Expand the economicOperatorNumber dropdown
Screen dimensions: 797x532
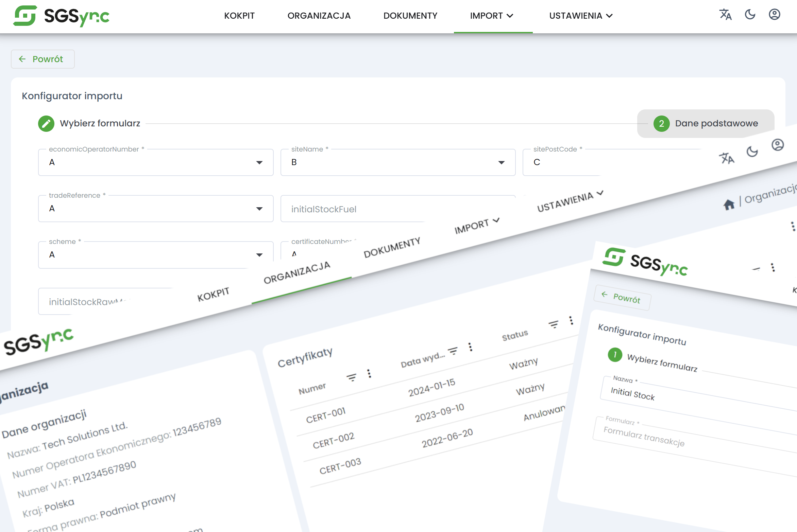coord(259,163)
